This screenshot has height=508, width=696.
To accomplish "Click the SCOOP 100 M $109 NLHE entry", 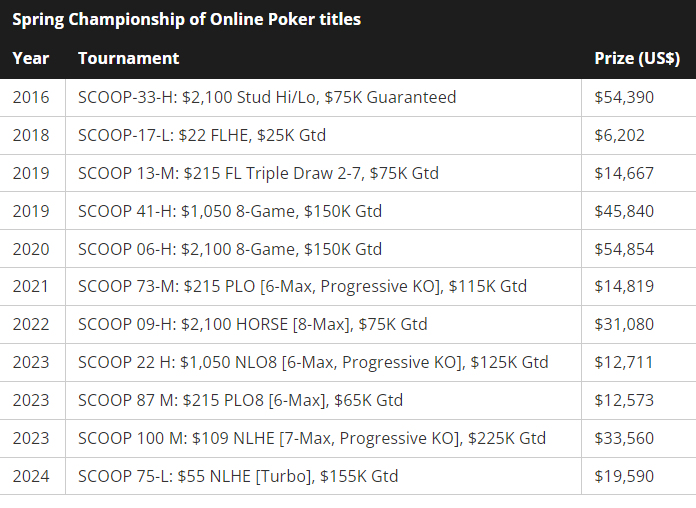I will coord(312,439).
